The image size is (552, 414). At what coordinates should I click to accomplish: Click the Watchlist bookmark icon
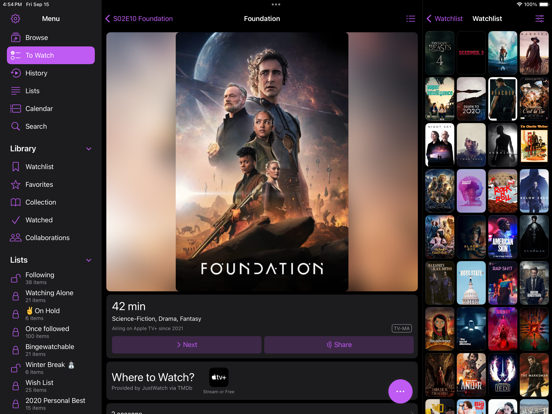tap(15, 167)
